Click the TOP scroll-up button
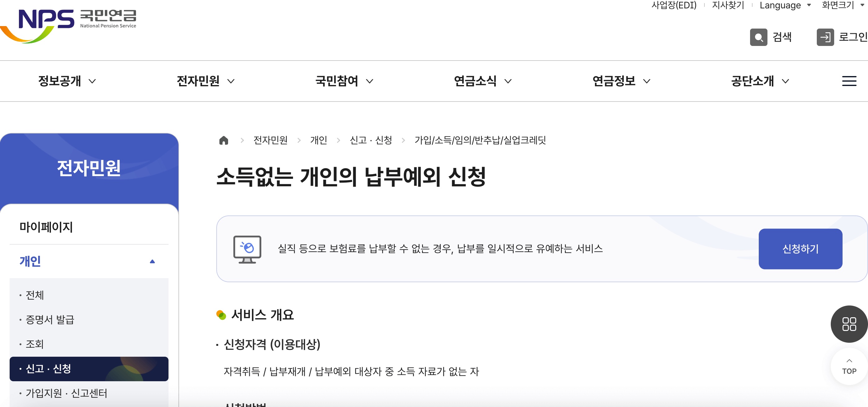 click(x=849, y=367)
